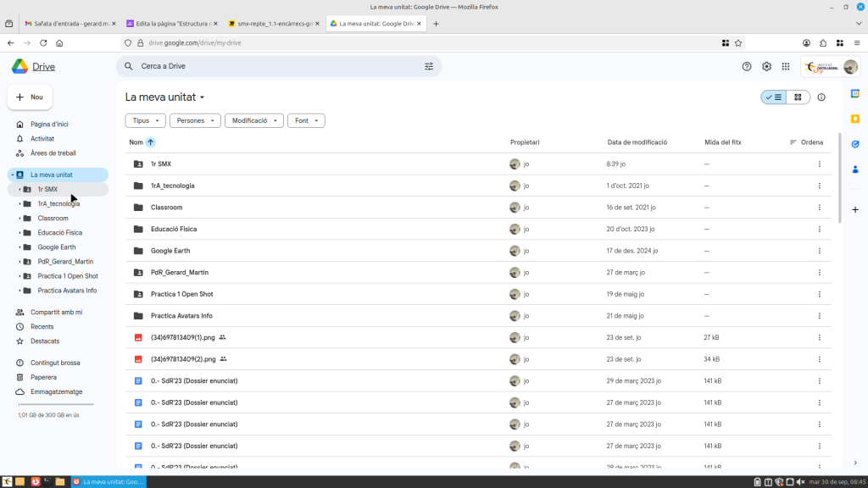Expand the Classroom folder in the sidebar tree
Image resolution: width=868 pixels, height=488 pixels.
(x=19, y=219)
